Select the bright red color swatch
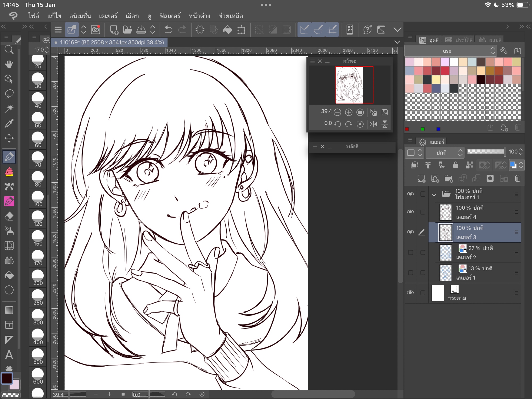532x399 pixels. [445, 71]
